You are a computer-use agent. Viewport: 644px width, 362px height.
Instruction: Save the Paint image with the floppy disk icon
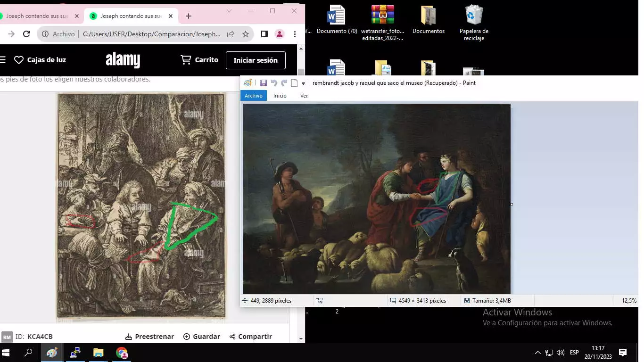coord(264,83)
